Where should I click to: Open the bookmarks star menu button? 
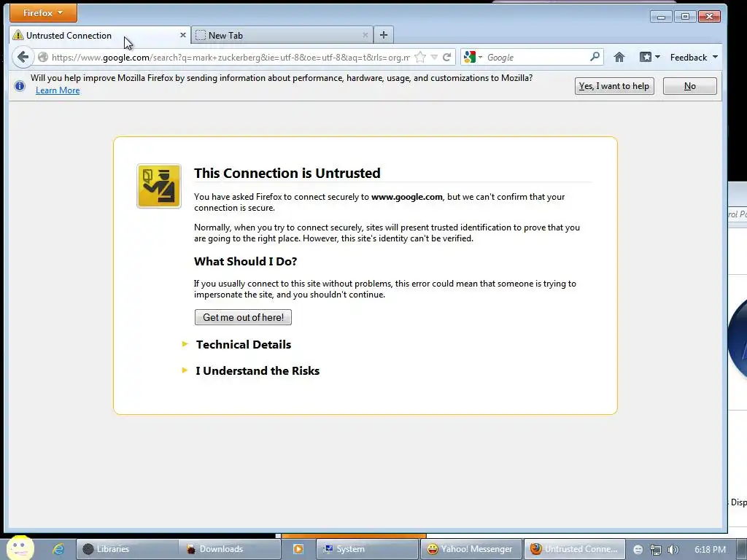(649, 57)
